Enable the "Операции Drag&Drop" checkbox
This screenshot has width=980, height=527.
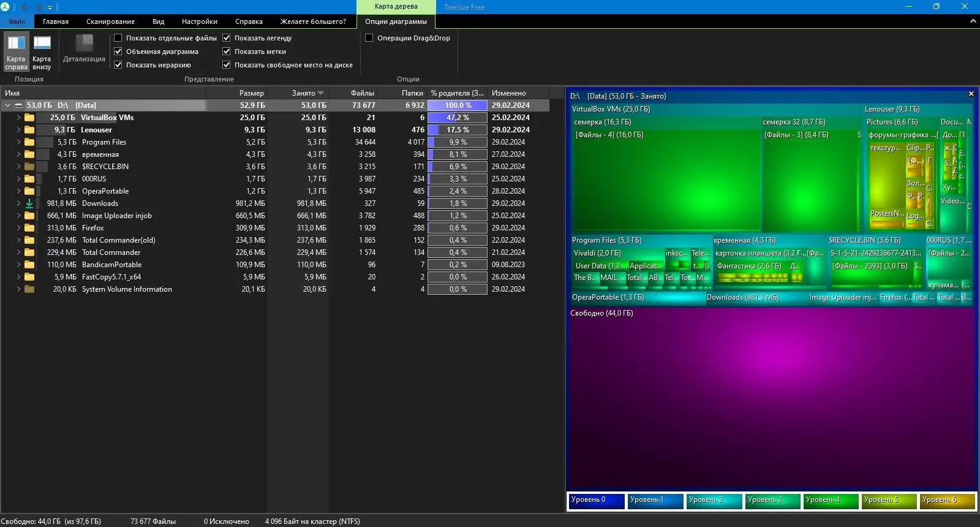(369, 38)
